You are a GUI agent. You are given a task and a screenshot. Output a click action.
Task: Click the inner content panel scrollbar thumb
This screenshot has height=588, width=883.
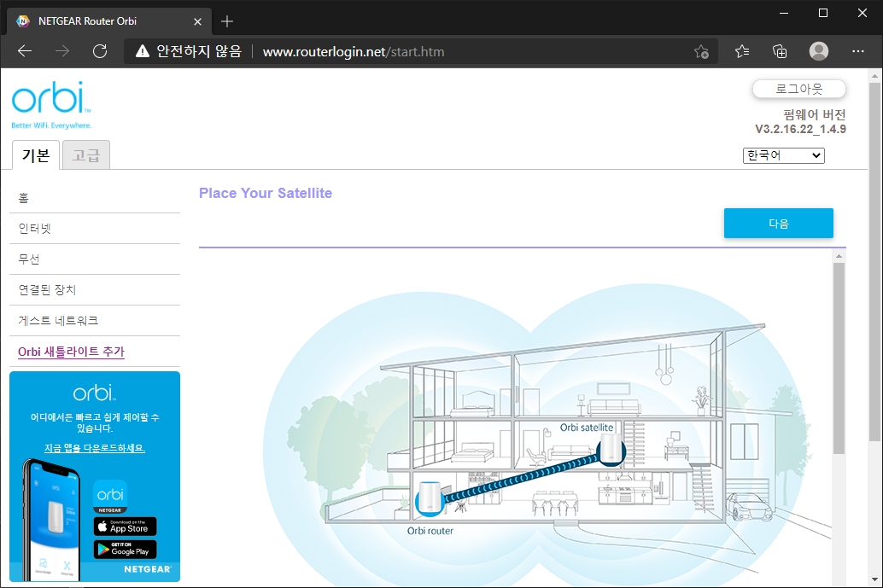[x=839, y=358]
